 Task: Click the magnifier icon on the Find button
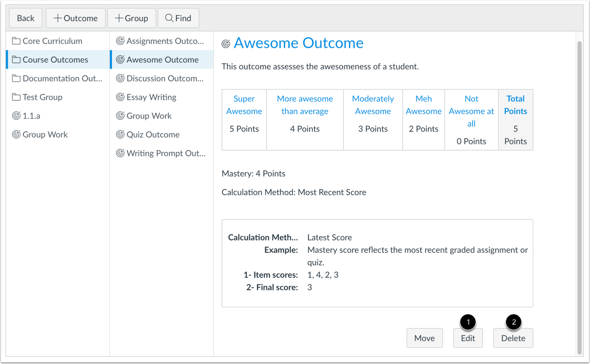click(169, 18)
